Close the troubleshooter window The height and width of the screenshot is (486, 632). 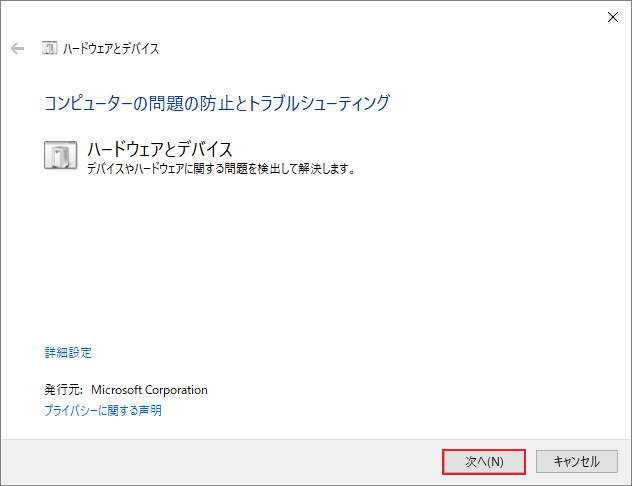point(613,17)
